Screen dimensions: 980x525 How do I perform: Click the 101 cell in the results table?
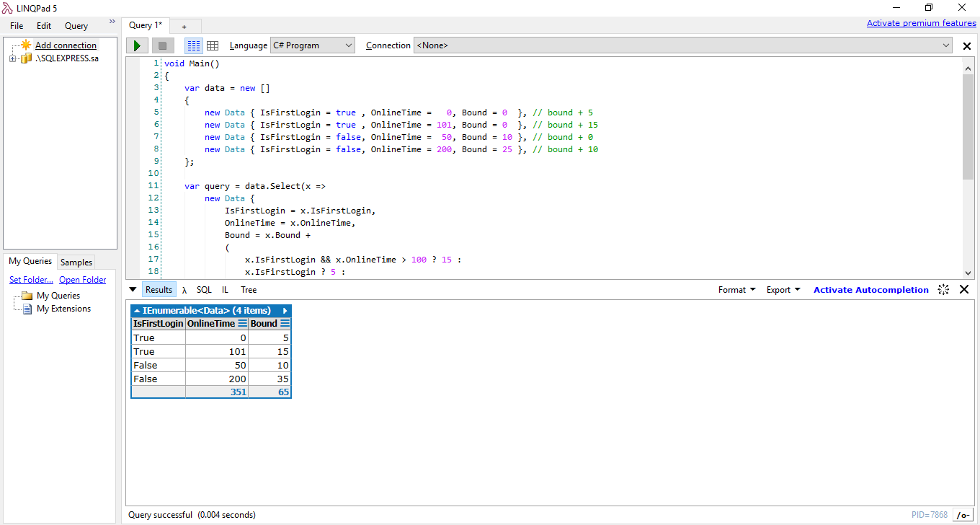[x=217, y=352]
